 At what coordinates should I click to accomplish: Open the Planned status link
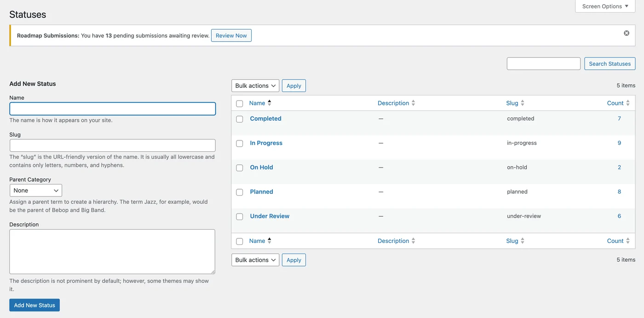point(262,191)
